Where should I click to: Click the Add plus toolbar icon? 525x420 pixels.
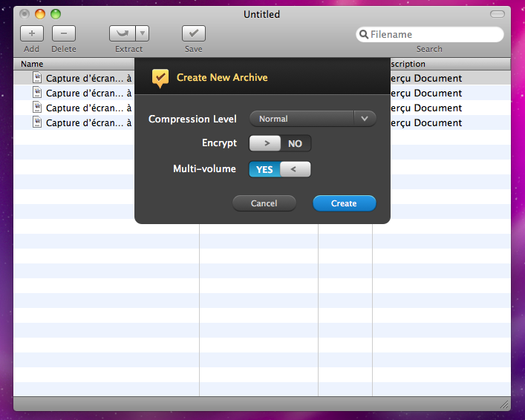(32, 33)
